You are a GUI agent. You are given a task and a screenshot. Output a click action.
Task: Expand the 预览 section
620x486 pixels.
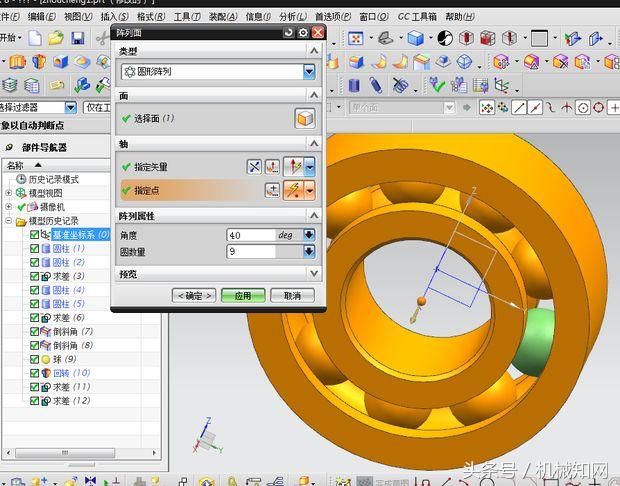click(314, 273)
